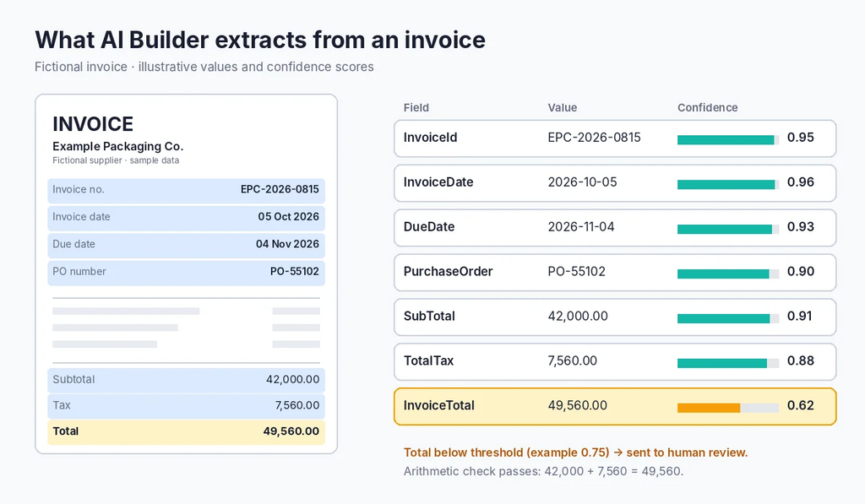Click the Field column header
Viewport: 865px width, 504px height.
(x=416, y=107)
